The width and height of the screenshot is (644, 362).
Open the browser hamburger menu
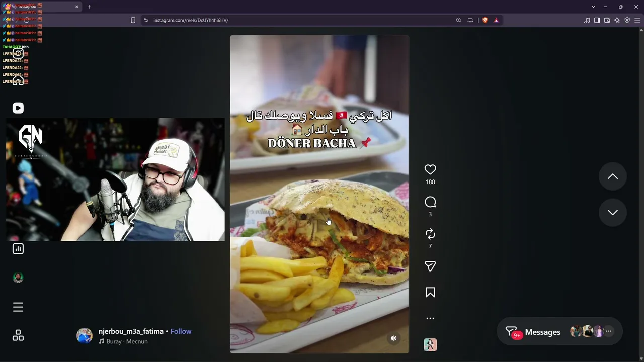[x=638, y=20]
